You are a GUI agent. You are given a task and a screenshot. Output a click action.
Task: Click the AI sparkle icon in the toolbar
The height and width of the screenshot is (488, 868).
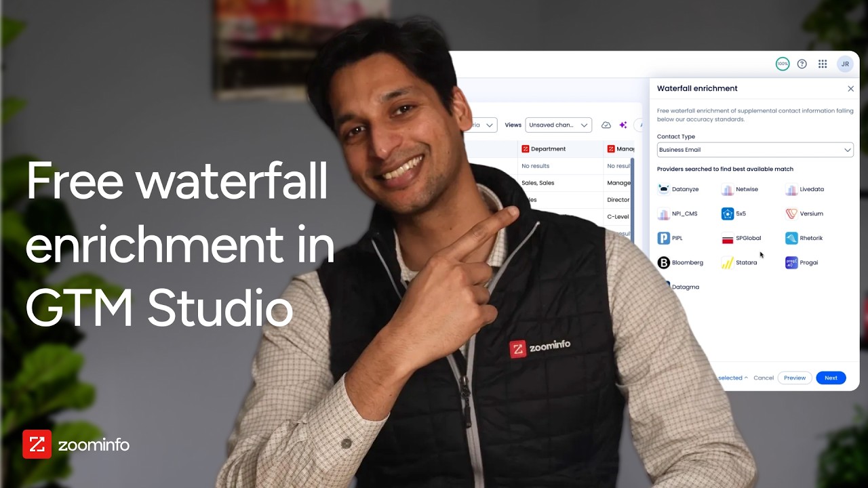pyautogui.click(x=623, y=125)
